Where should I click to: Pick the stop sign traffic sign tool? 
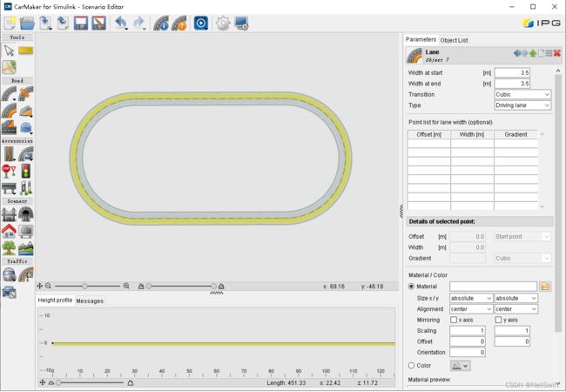[x=9, y=171]
